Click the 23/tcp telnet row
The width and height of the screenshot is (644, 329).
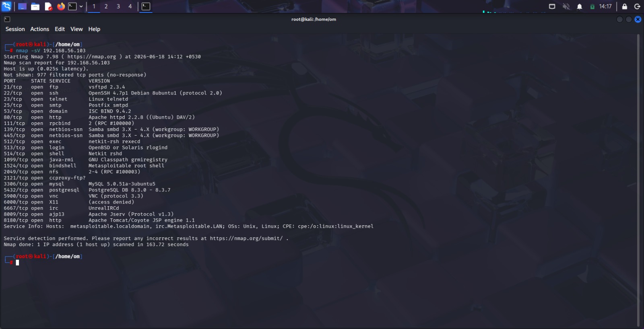tap(66, 99)
